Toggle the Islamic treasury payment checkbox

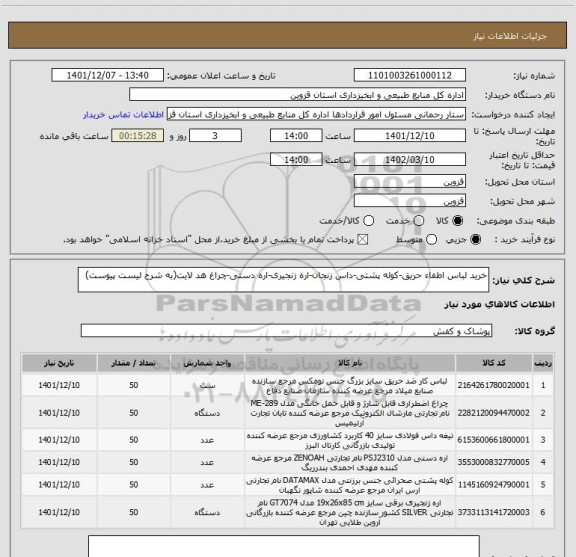click(363, 240)
